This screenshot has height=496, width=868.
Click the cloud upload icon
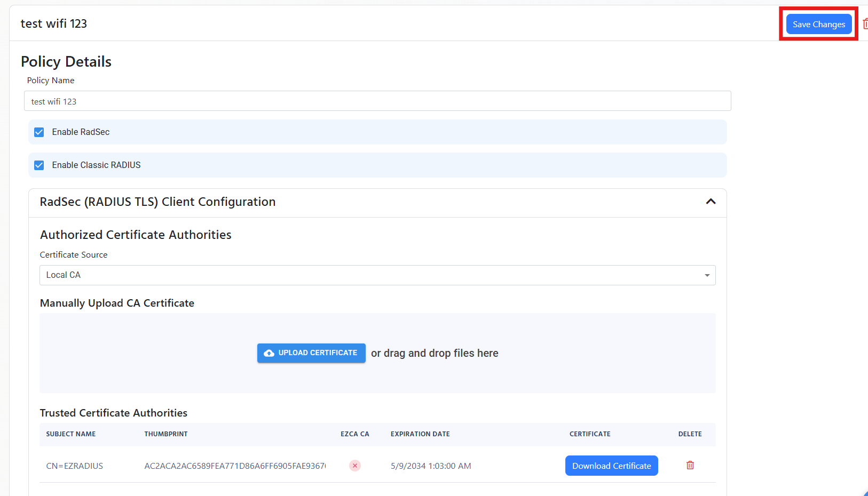click(x=269, y=353)
